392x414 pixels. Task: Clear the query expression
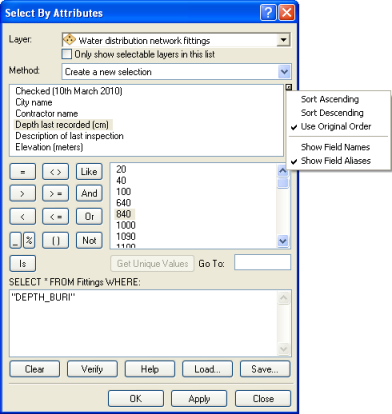click(x=35, y=369)
